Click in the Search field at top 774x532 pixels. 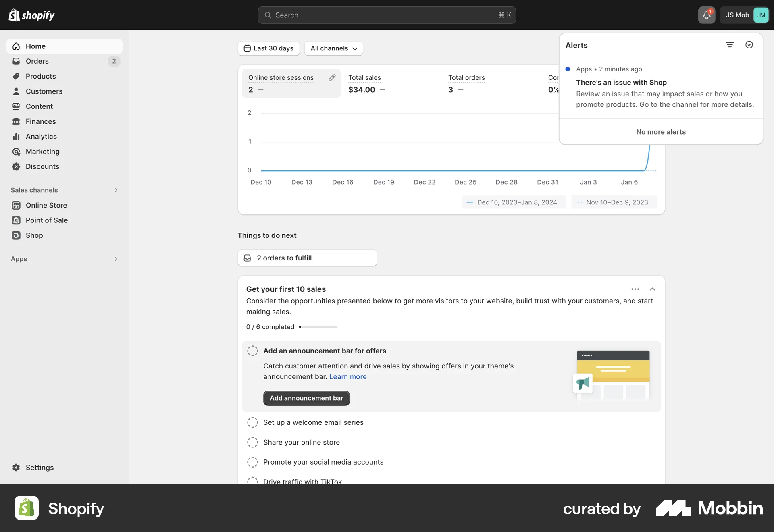pos(386,15)
